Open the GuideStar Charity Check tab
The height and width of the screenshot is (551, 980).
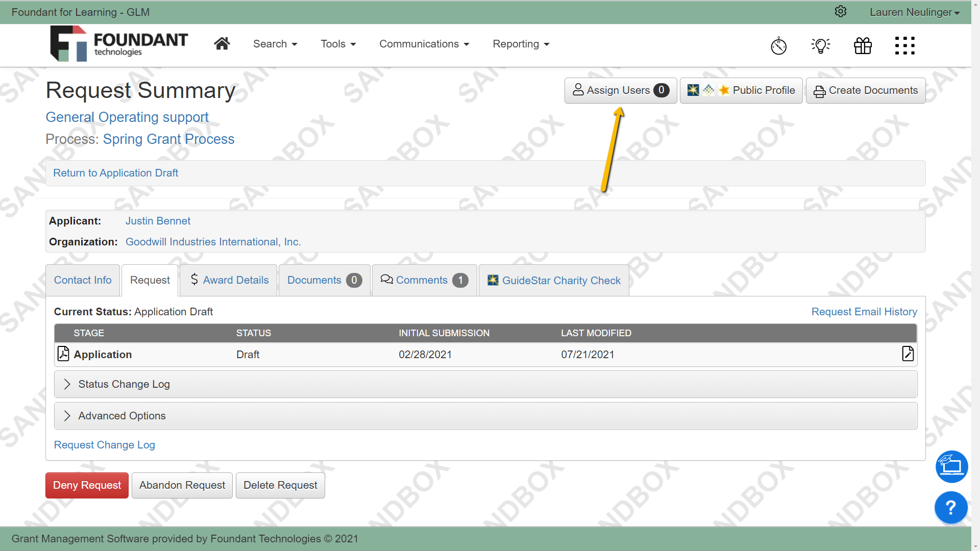554,280
